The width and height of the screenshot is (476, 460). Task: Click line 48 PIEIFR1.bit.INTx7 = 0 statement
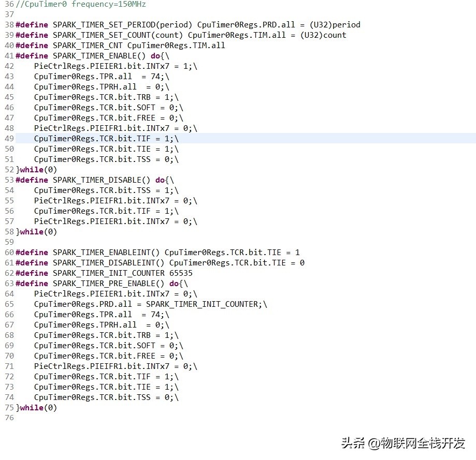click(x=116, y=128)
